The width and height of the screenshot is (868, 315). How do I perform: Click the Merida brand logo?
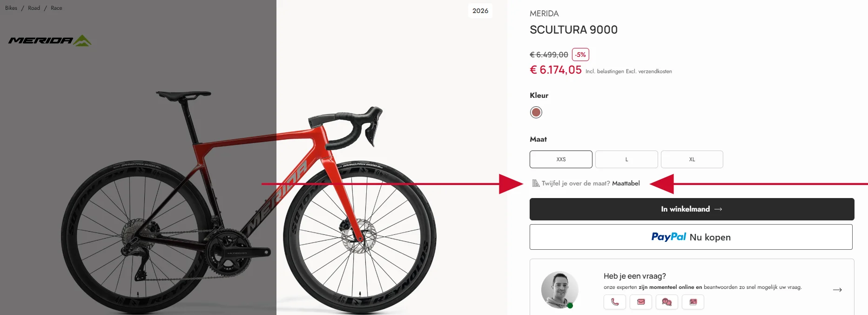(50, 41)
